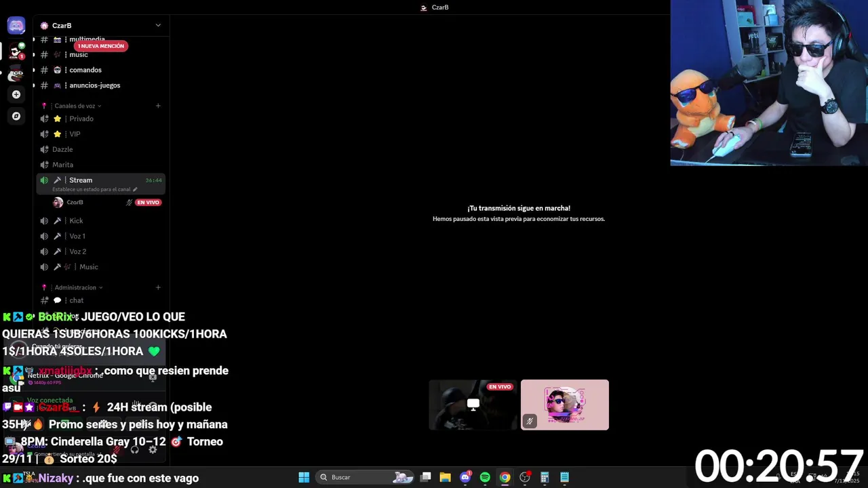Click the EN VIVO badge beside CzarB
The image size is (868, 488).
148,202
